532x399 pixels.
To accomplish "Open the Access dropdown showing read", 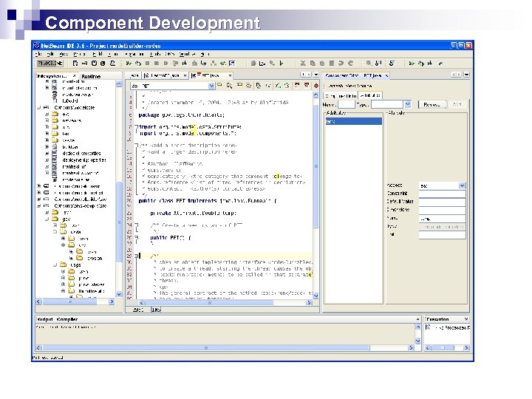I will [x=462, y=185].
